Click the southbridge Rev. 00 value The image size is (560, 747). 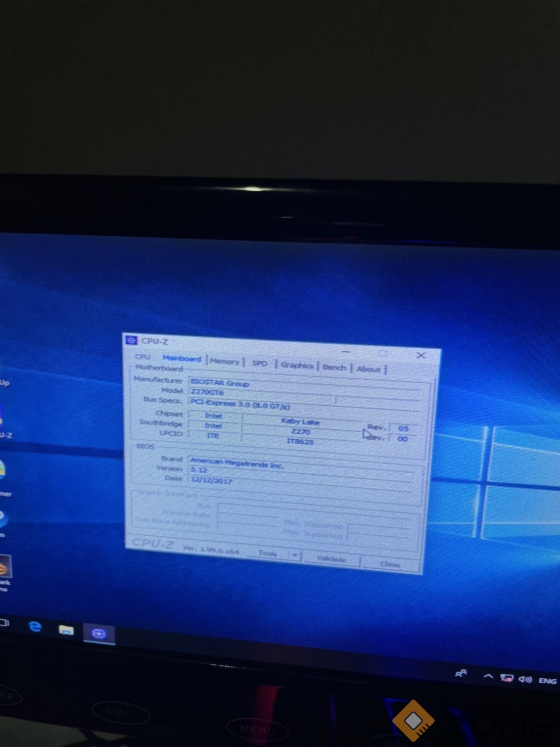pos(403,439)
